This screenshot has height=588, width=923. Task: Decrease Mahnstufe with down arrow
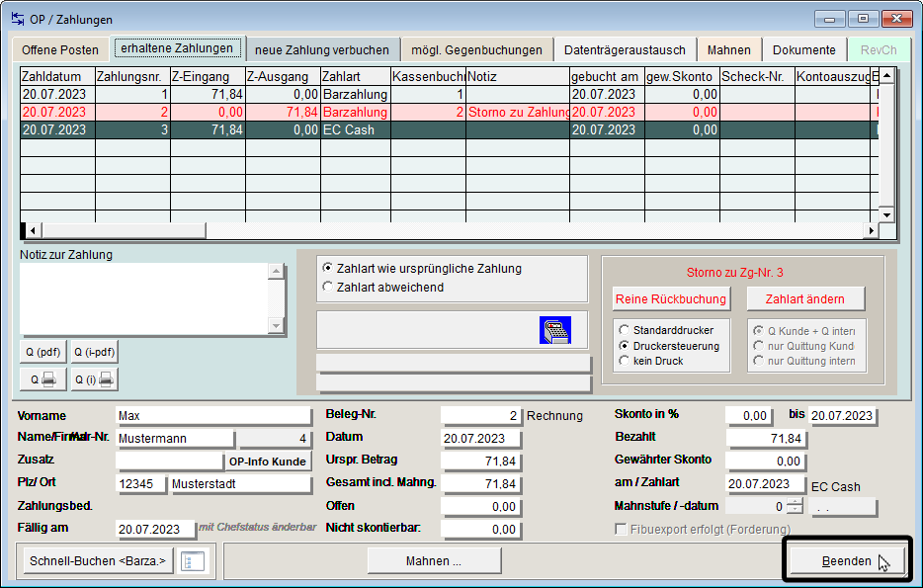795,510
